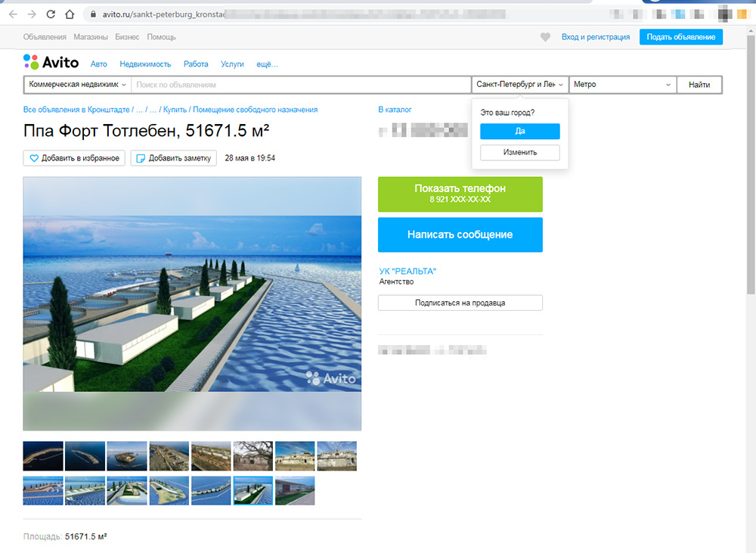Select the blue-highlighted active thumbnail
The height and width of the screenshot is (553, 756).
253,491
